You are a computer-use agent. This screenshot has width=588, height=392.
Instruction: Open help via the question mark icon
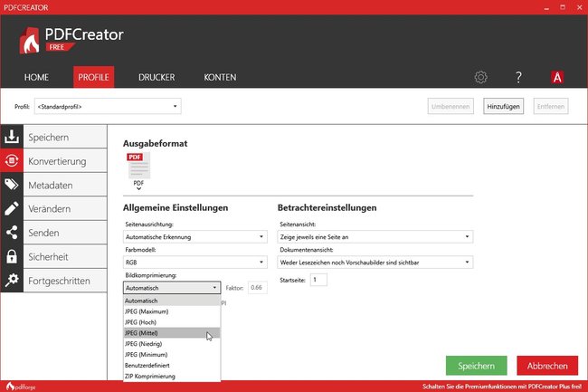click(518, 77)
